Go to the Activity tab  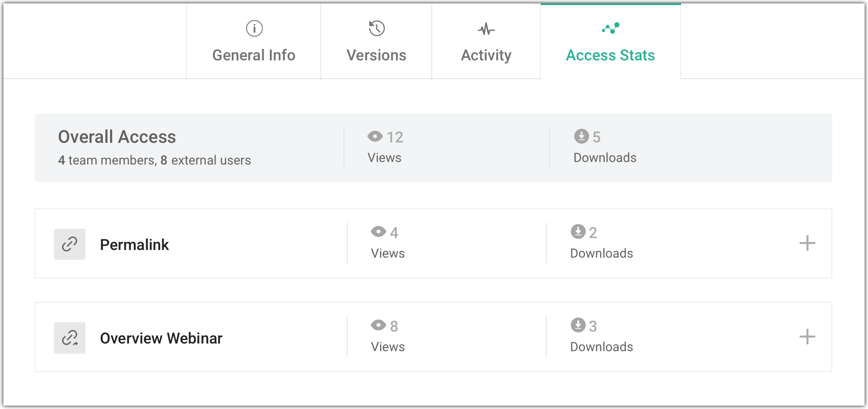(486, 55)
